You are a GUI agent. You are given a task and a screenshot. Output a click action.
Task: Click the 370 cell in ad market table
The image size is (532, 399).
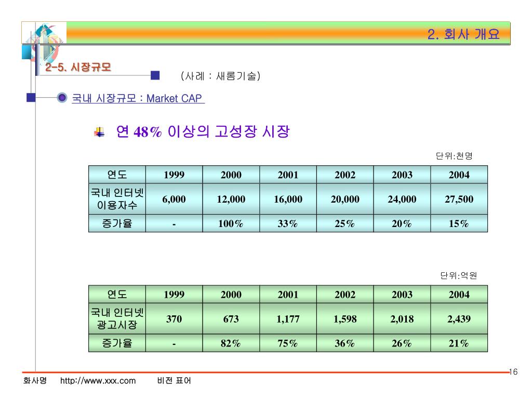click(x=174, y=318)
